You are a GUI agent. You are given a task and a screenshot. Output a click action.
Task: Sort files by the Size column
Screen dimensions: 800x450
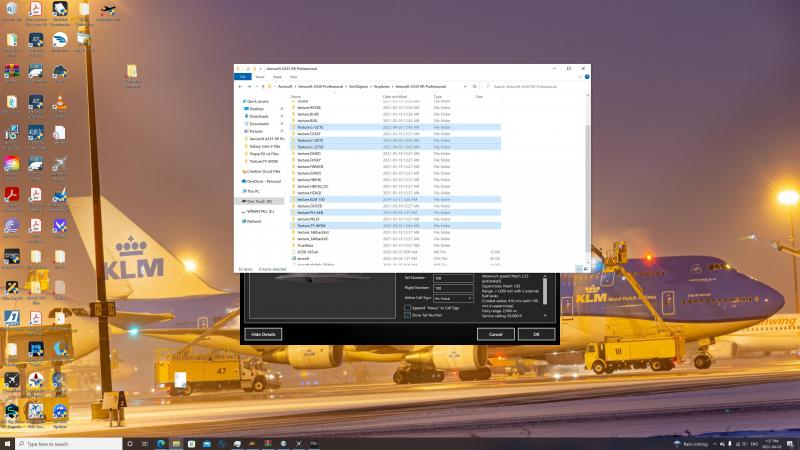point(479,96)
